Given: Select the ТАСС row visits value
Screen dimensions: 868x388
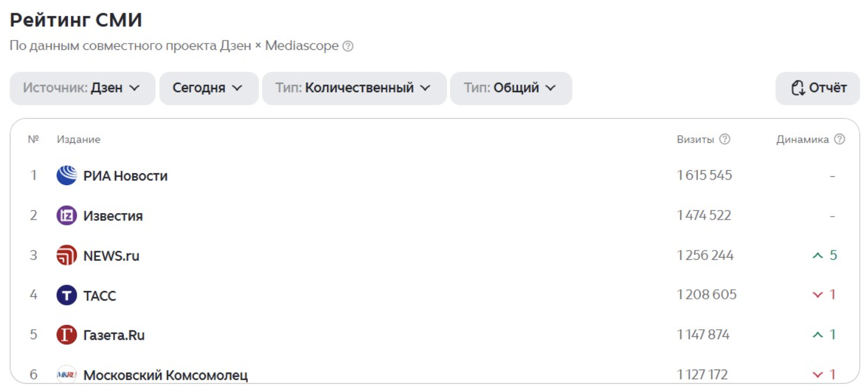Looking at the screenshot, I should click(707, 295).
